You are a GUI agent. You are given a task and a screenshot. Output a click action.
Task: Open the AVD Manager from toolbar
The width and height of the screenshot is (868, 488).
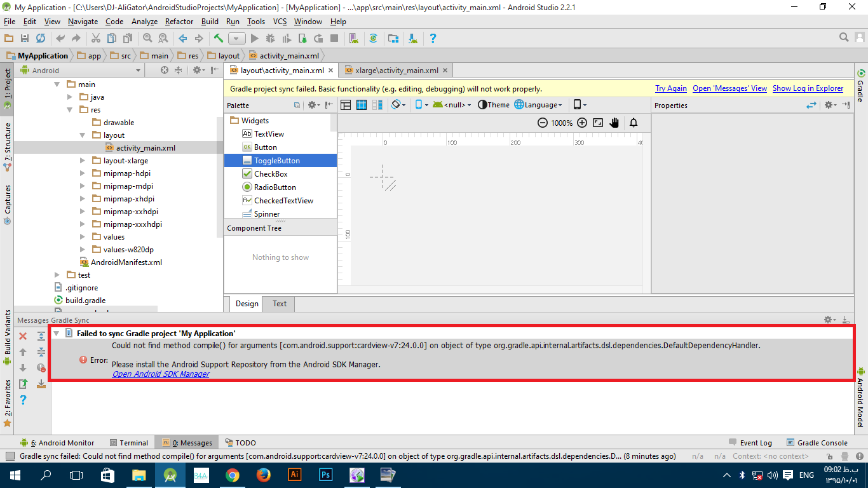[x=355, y=38]
